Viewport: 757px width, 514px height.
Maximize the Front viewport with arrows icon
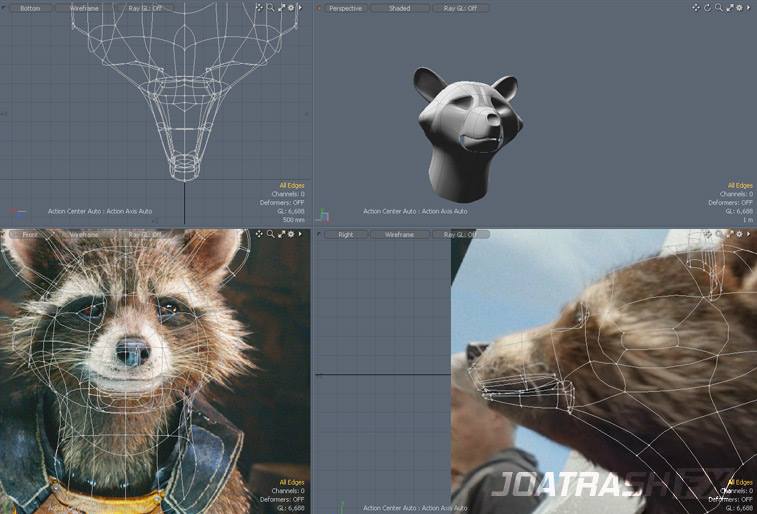click(x=281, y=234)
